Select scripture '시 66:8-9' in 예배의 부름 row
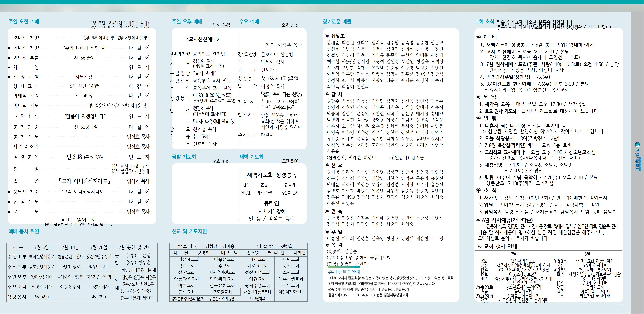 coord(84,58)
